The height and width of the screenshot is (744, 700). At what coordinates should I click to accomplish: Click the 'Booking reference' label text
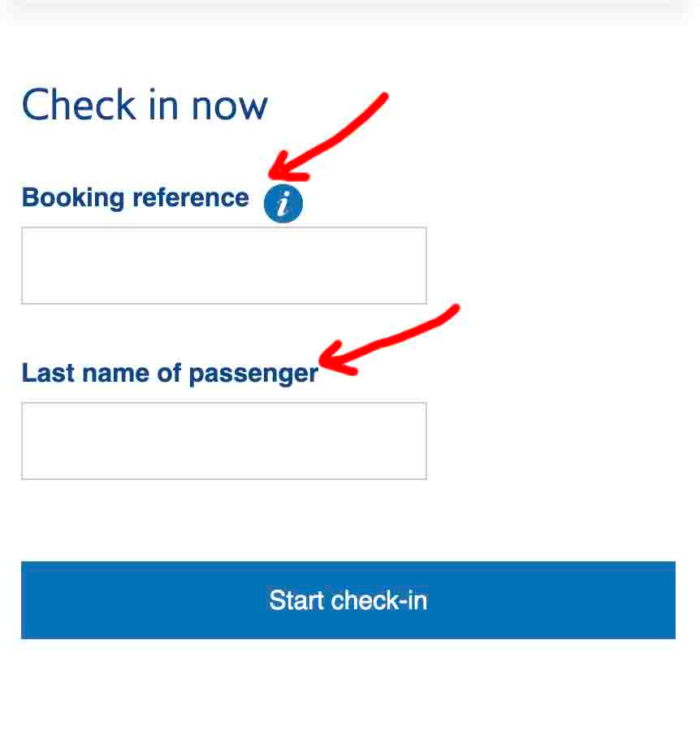pos(135,197)
